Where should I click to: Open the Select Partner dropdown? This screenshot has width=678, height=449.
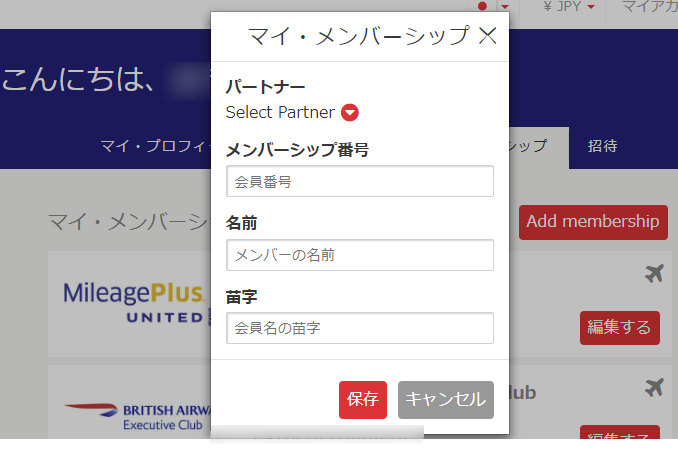280,112
